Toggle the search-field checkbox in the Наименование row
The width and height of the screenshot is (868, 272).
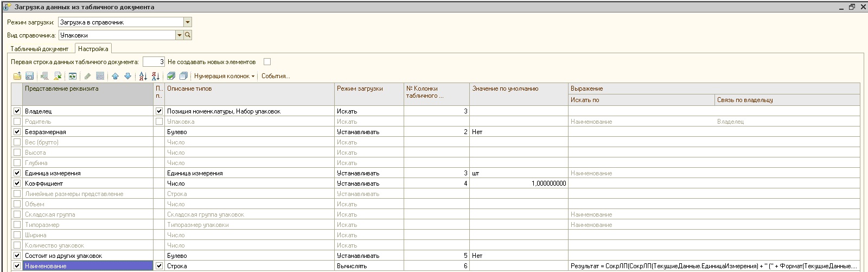click(x=159, y=265)
